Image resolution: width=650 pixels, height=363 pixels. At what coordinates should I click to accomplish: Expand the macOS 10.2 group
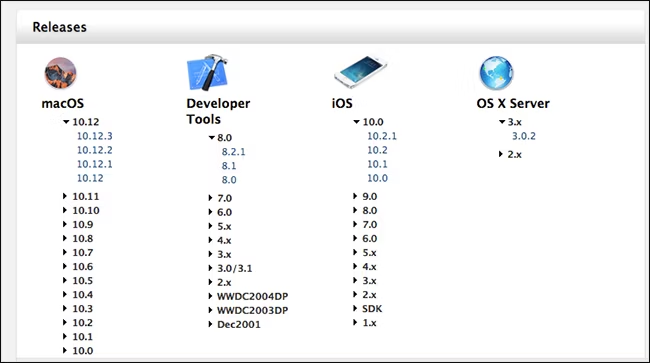65,322
